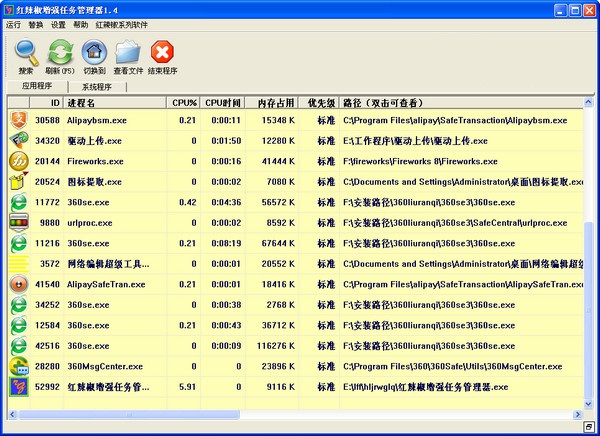Click the yellow icon of process 3572
This screenshot has width=600, height=436.
(x=18, y=264)
